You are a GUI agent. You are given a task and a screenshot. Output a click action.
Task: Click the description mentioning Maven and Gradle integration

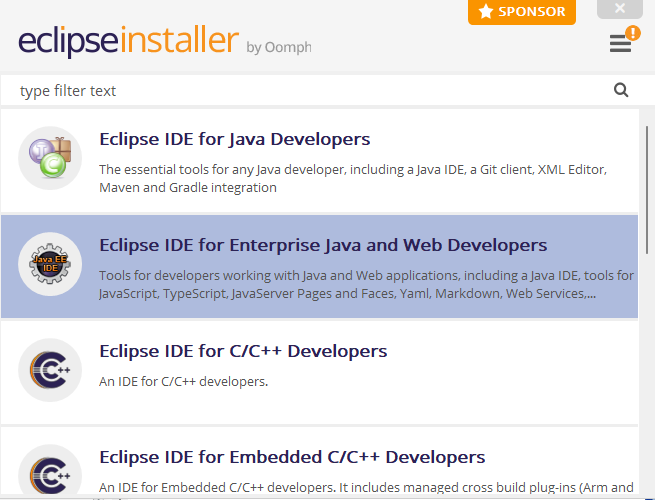click(x=353, y=178)
